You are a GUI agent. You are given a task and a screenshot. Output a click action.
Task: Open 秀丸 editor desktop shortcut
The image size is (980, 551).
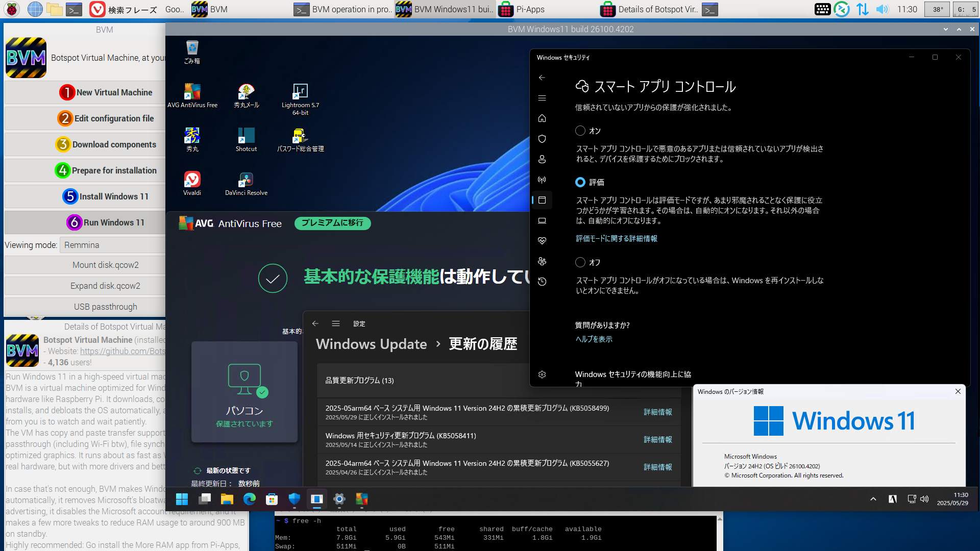[192, 139]
